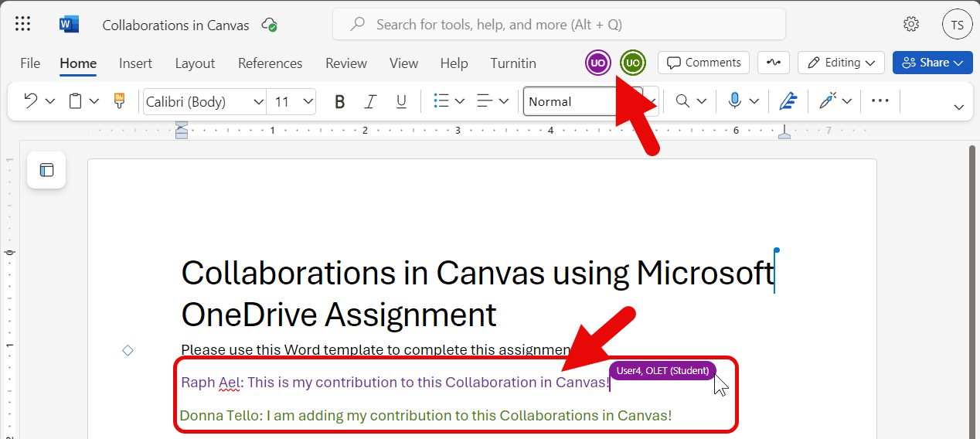The image size is (980, 439).
Task: Switch to the Turnitin tab
Action: point(512,63)
